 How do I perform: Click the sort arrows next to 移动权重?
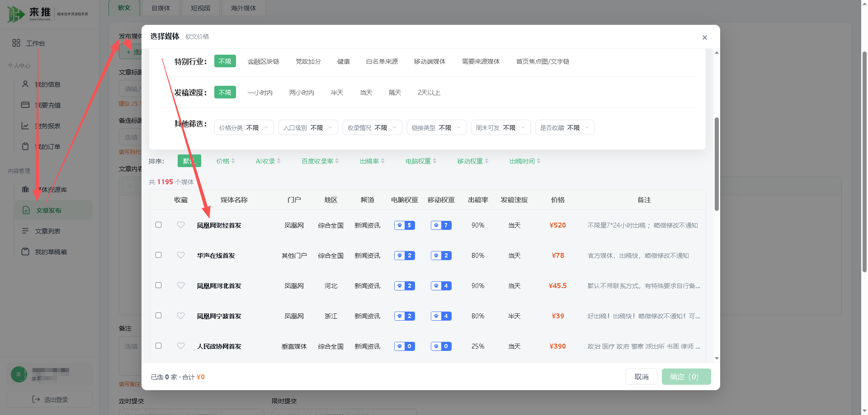(x=486, y=161)
